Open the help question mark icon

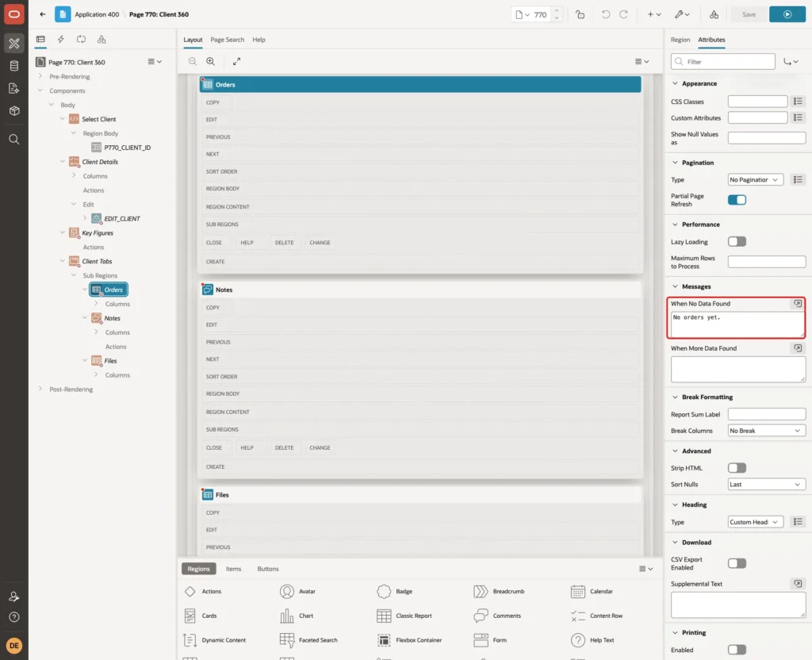tap(14, 617)
